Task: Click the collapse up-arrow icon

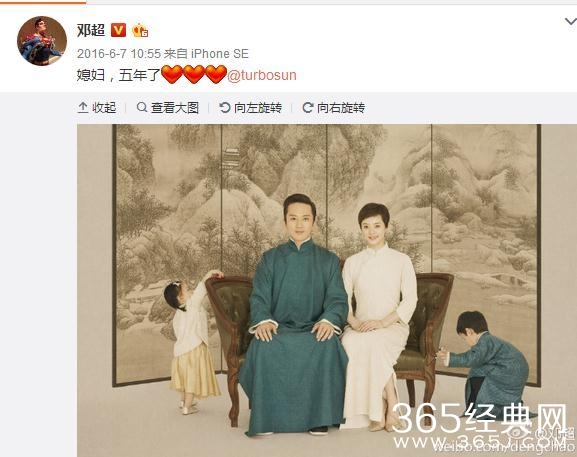Action: pos(83,108)
